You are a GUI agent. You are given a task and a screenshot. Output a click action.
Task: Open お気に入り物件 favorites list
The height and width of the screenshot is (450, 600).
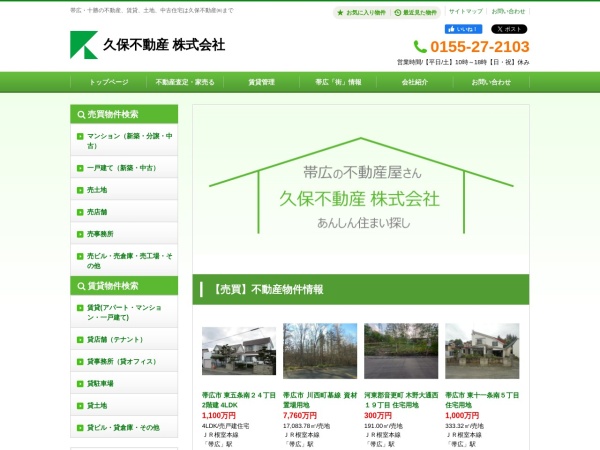(362, 13)
